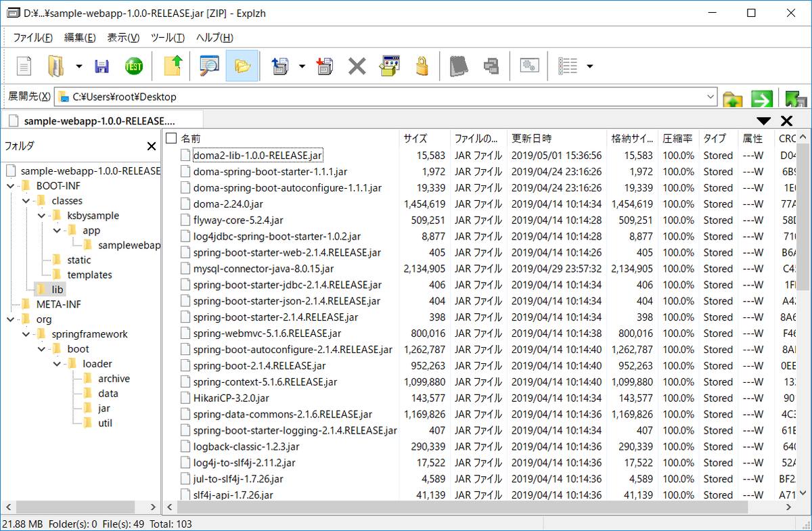Viewport: 812px width, 531px height.
Task: Click the list view style icon
Action: [567, 66]
